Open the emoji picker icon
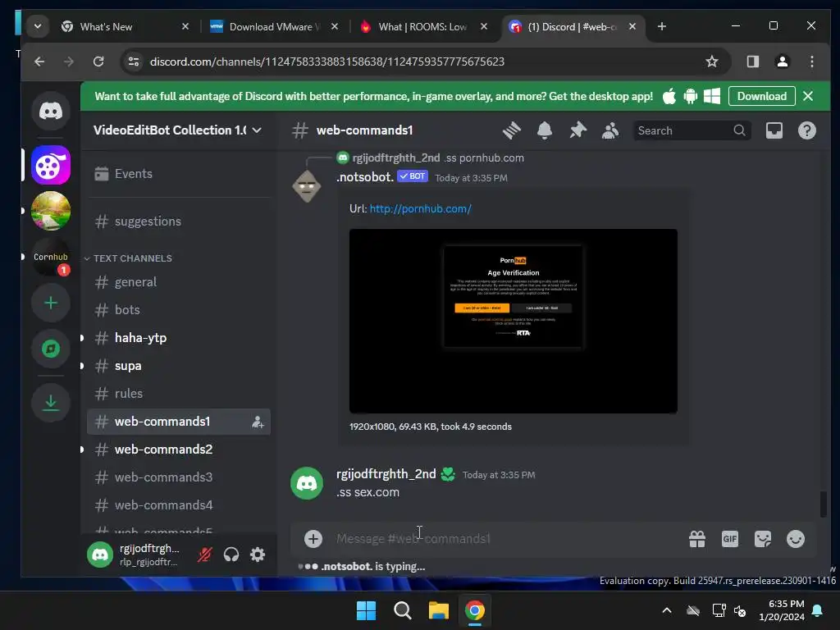This screenshot has height=630, width=840. pyautogui.click(x=796, y=538)
